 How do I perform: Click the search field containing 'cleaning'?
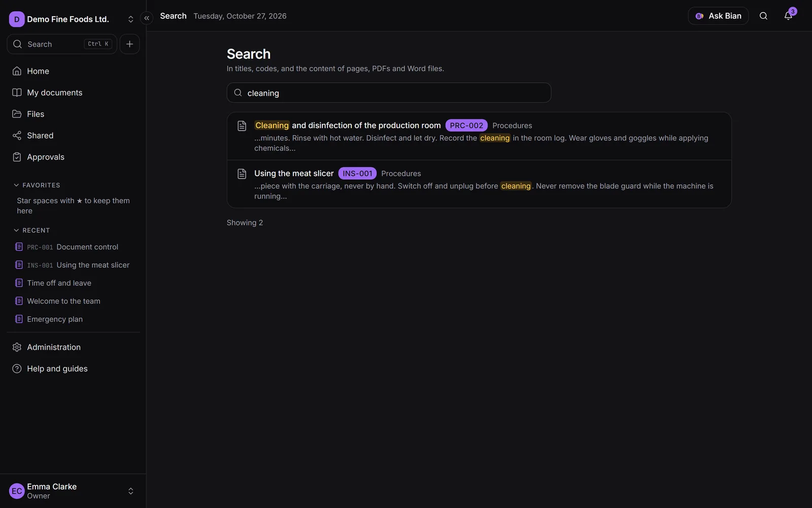(x=389, y=93)
